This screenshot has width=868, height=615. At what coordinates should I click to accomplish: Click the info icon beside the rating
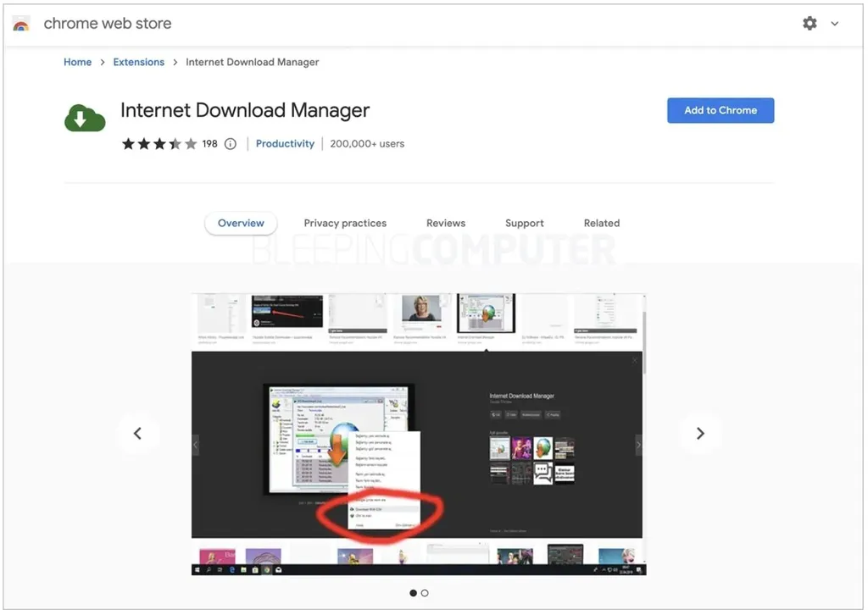[230, 143]
